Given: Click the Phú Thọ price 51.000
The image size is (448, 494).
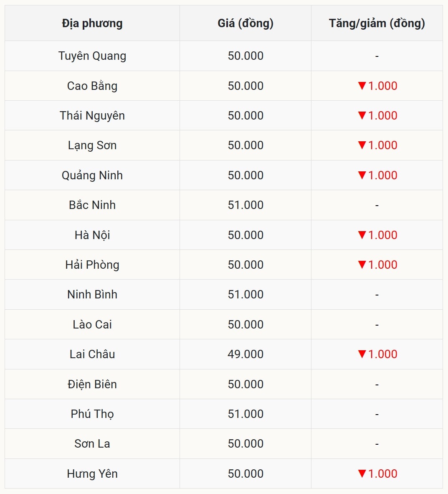Looking at the screenshot, I should click(246, 414).
